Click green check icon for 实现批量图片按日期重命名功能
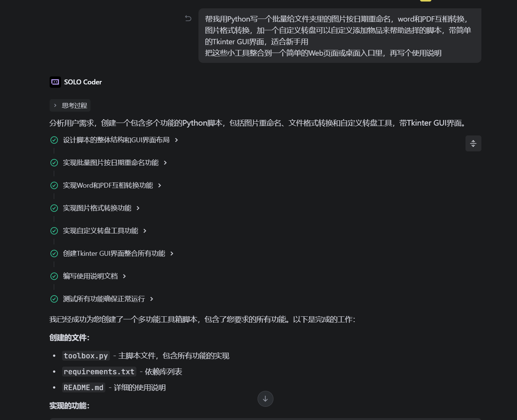 [x=54, y=163]
